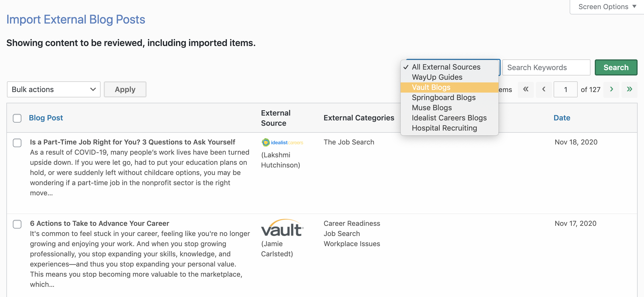
Task: Go to the first page arrow
Action: (x=526, y=89)
